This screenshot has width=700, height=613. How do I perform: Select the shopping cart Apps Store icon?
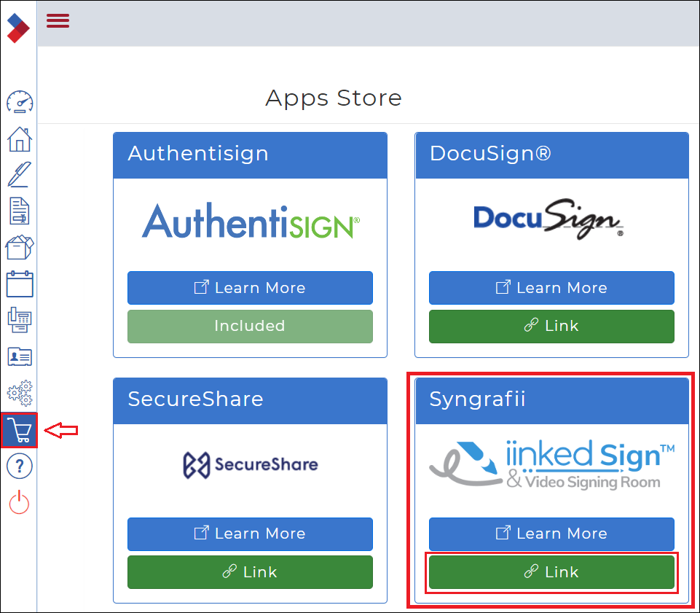[20, 431]
